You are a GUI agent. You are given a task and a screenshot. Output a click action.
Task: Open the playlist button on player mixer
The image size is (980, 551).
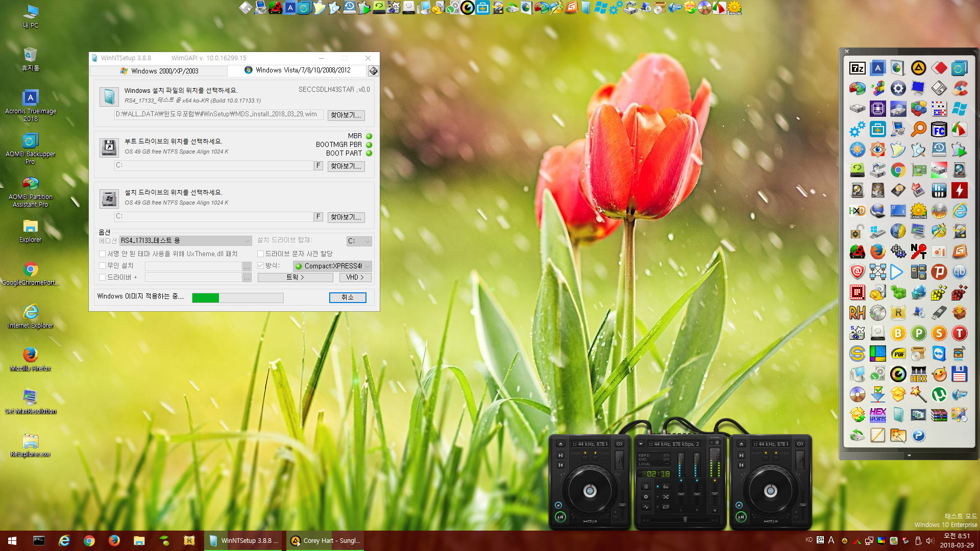[x=646, y=487]
